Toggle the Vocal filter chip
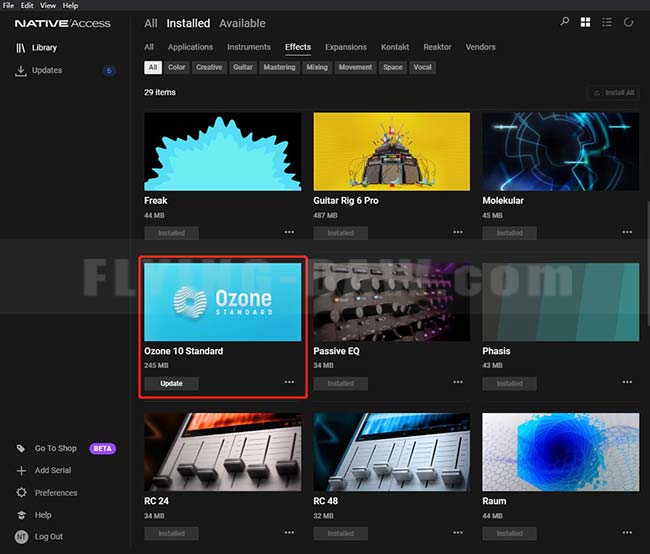This screenshot has height=554, width=650. coord(422,67)
